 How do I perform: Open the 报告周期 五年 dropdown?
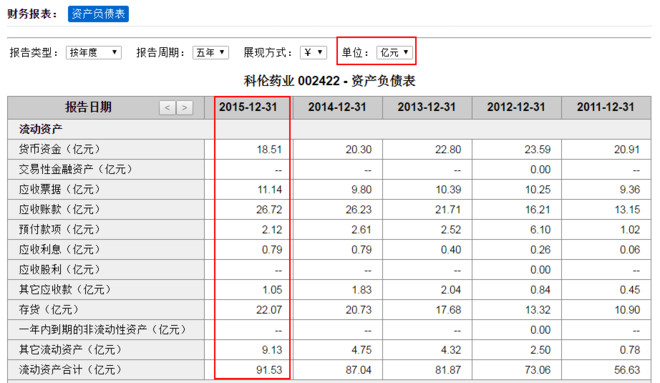[210, 53]
